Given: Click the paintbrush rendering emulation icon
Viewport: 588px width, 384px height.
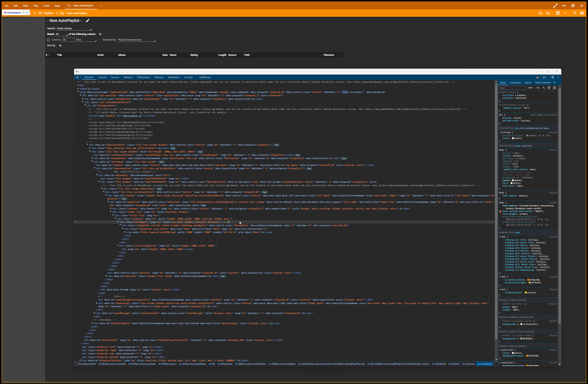Looking at the screenshot, I should point(549,88).
